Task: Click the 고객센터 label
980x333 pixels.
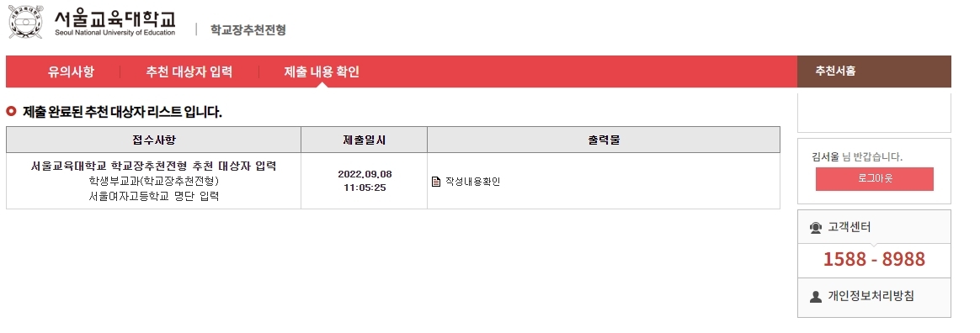Action: (850, 227)
